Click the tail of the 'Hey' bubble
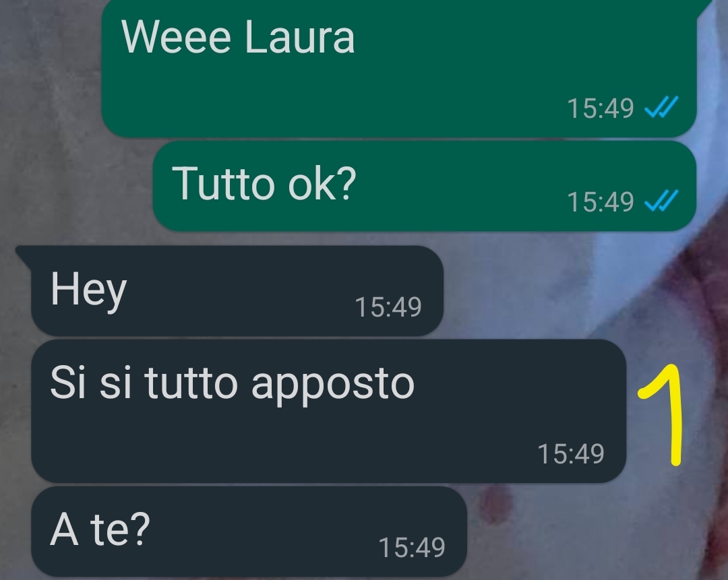The image size is (728, 580). tap(23, 254)
